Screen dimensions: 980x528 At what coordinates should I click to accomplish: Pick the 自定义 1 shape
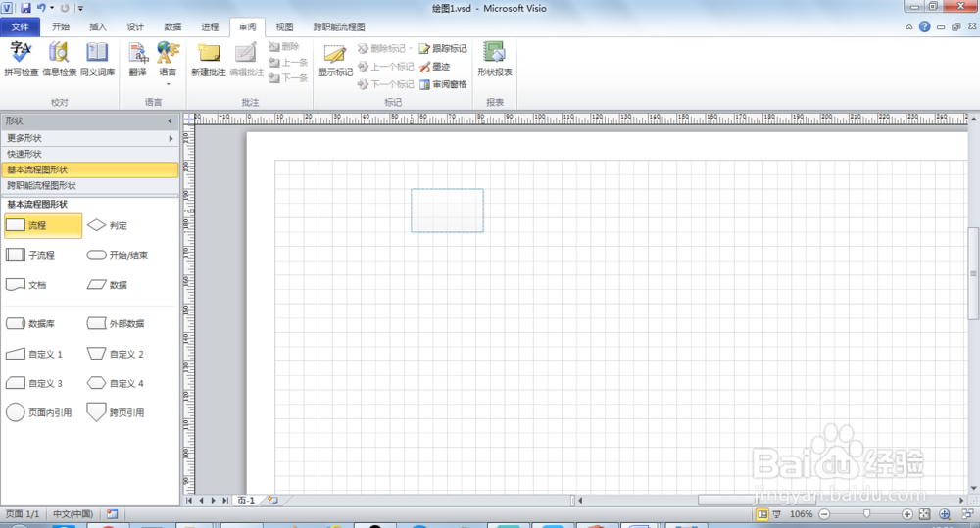[34, 354]
